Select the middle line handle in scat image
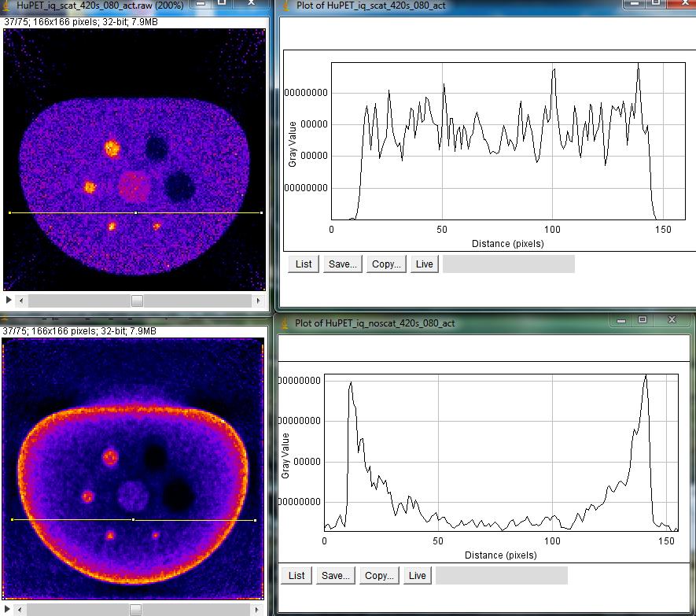Image resolution: width=696 pixels, height=616 pixels. coord(136,212)
